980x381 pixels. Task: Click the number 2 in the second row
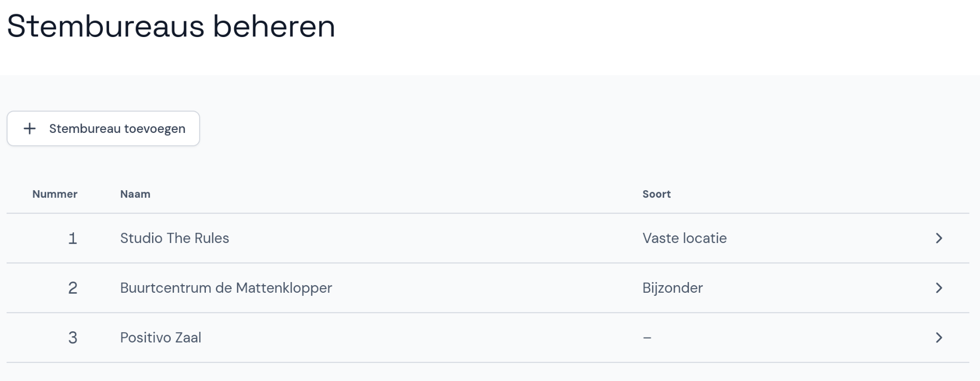point(72,288)
